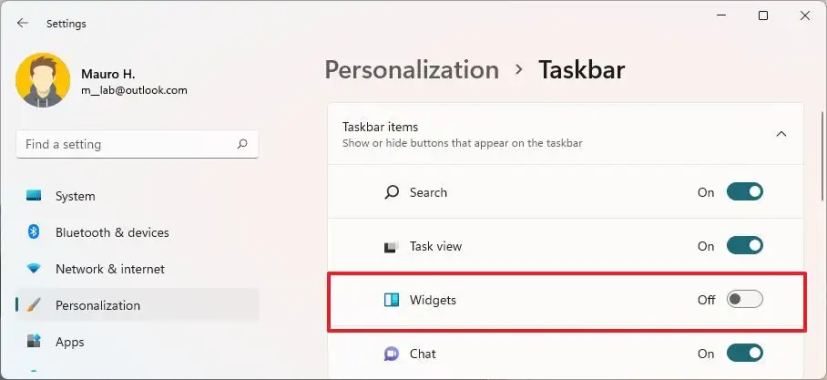Go to Personalization in the breadcrumb

pos(412,70)
